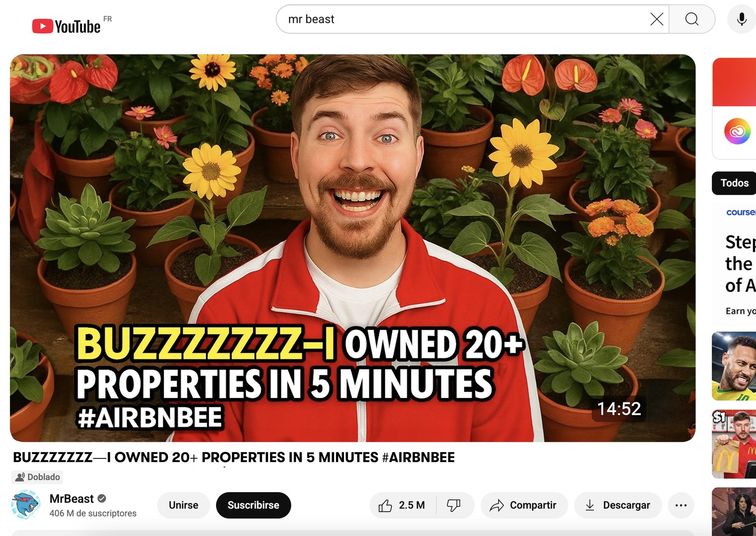Click the #AIRBNBEE hashtag in video title
756x536 pixels.
(x=418, y=457)
